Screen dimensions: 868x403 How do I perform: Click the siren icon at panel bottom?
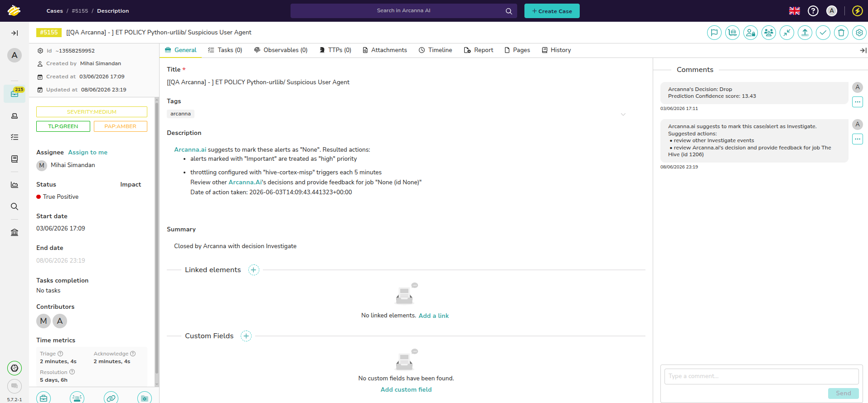point(77,398)
